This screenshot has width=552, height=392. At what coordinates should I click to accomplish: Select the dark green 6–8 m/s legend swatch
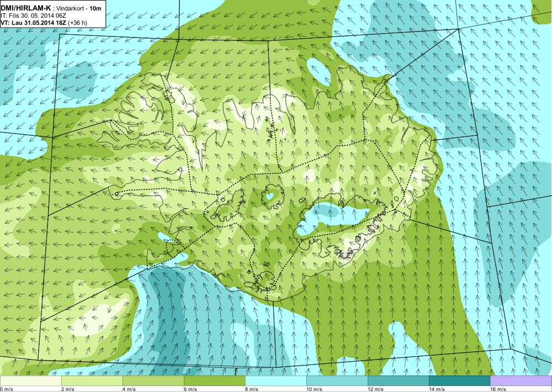tap(214, 381)
